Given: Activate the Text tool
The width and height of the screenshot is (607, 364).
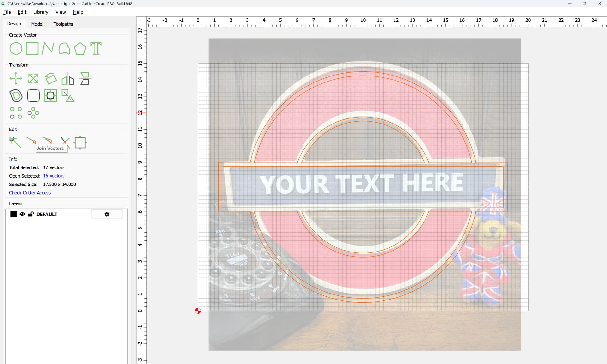Looking at the screenshot, I should click(x=96, y=49).
